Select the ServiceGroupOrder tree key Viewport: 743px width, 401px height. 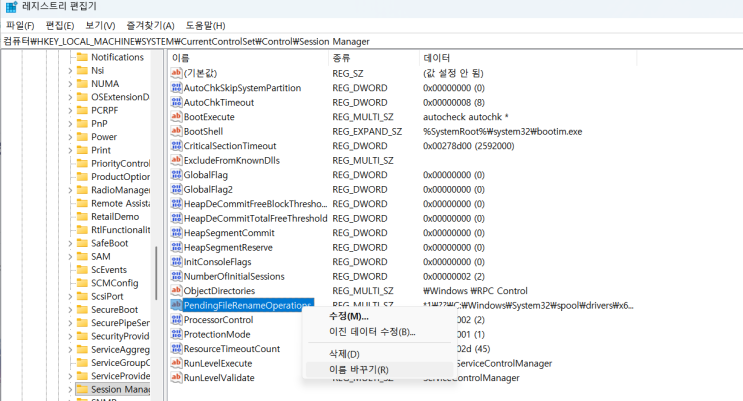[120, 363]
